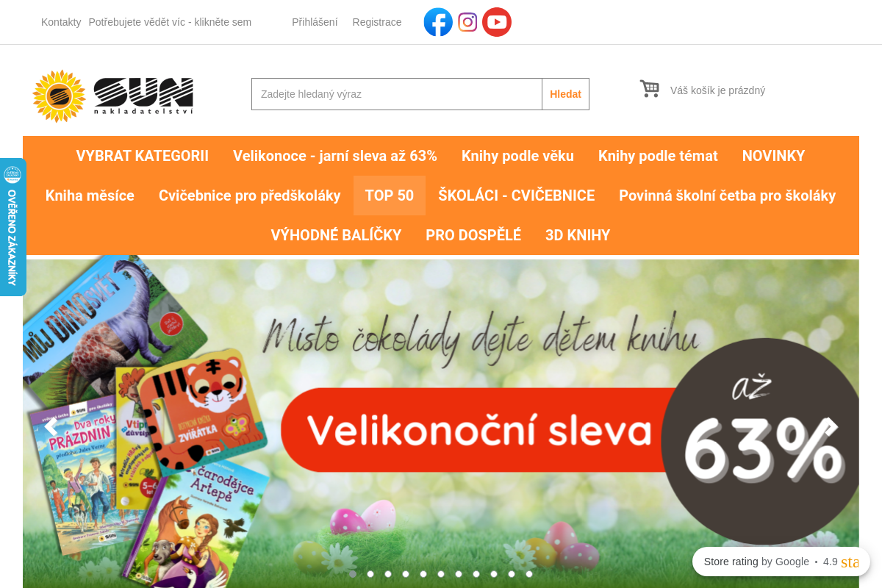Expand Knihy podle věku menu
The width and height of the screenshot is (882, 588).
[517, 156]
